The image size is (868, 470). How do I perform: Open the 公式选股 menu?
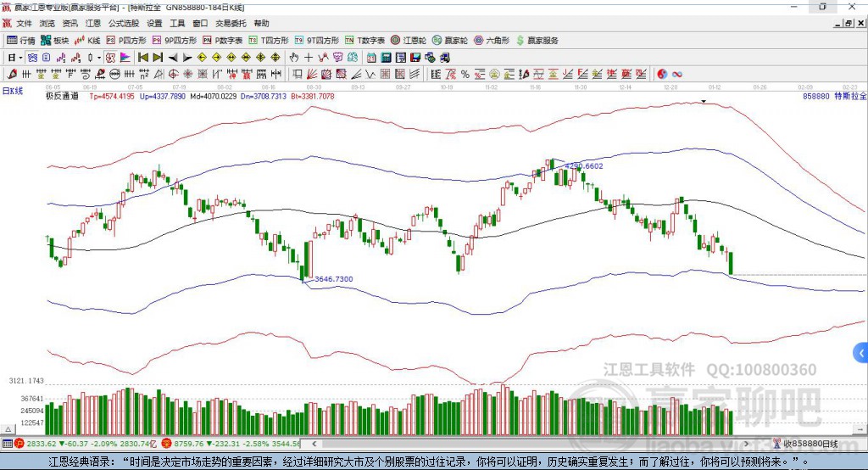tap(124, 23)
